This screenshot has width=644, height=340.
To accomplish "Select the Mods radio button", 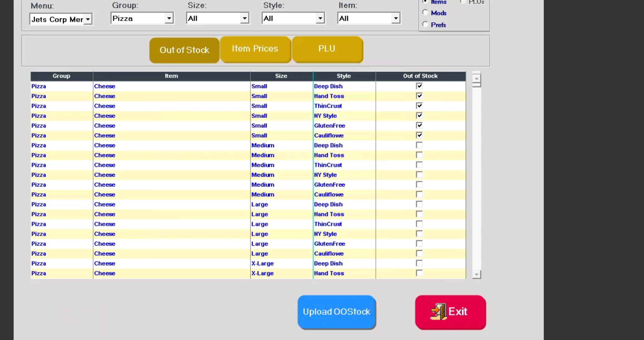I will [x=425, y=13].
